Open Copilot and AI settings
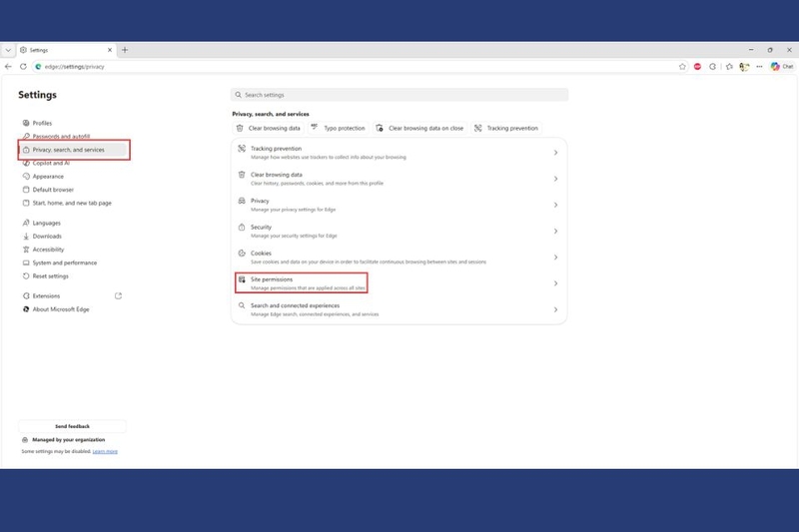799x532 pixels. 51,163
